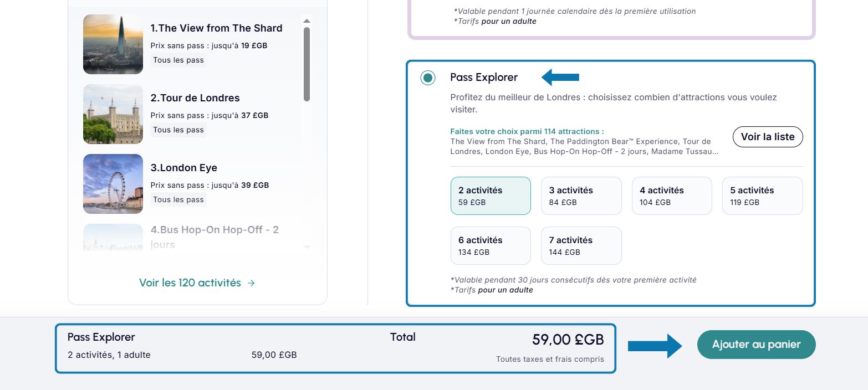Click the London Eye activity title
Viewport: 868px width, 390px height.
[x=184, y=168]
